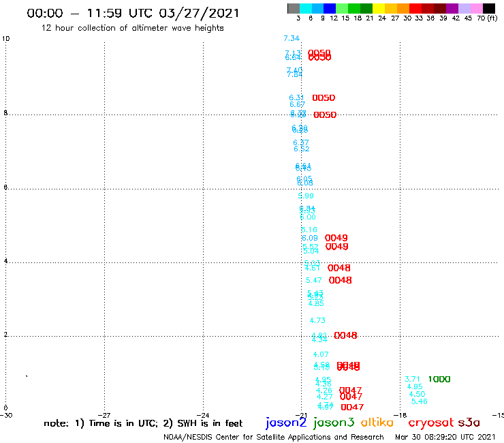Select the wave height value 4.27
The height and width of the screenshot is (443, 504).
click(325, 397)
